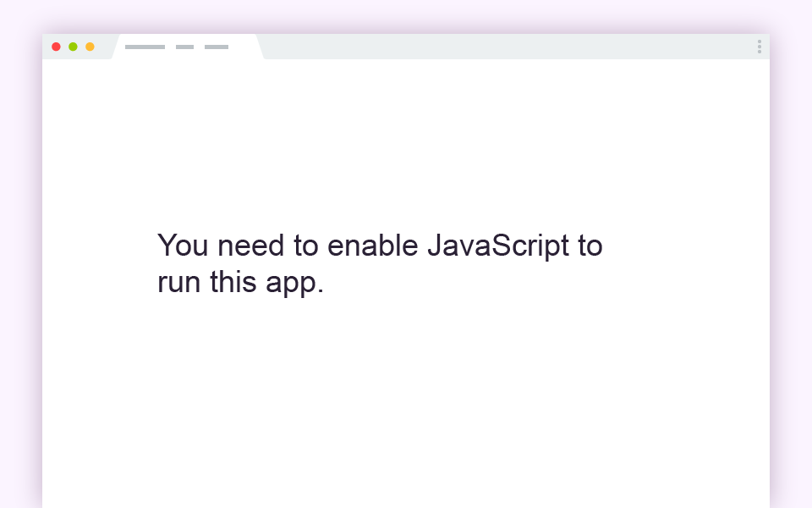Viewport: 812px width, 508px height.
Task: Click the topmost dot of the overflow menu
Action: pos(760,42)
